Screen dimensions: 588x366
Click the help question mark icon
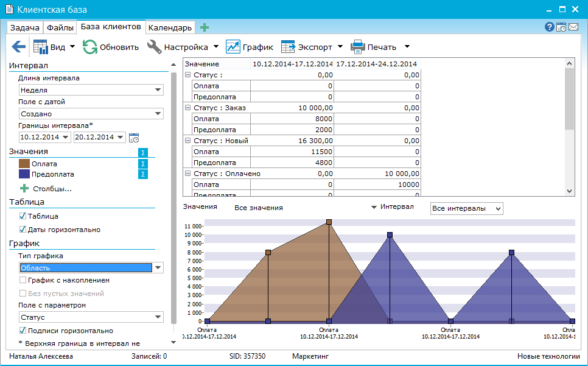[x=550, y=27]
